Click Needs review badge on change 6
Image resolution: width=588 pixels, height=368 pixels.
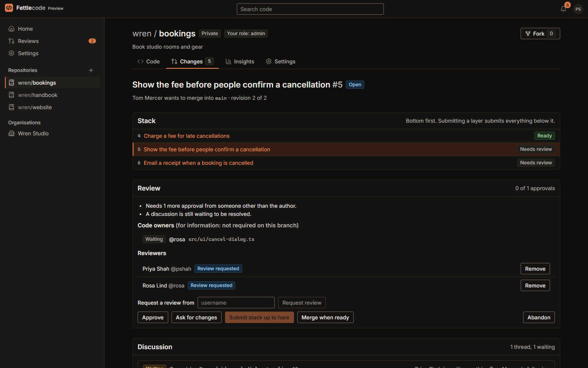pos(536,163)
